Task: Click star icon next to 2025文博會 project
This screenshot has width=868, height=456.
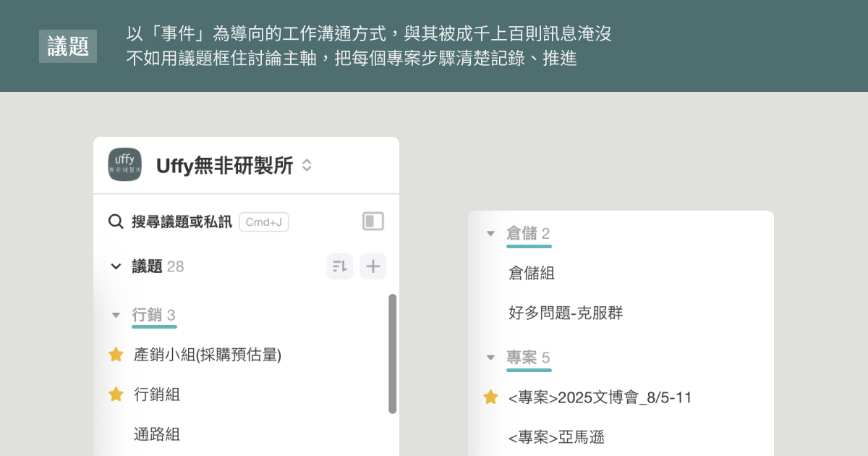Action: [x=490, y=397]
